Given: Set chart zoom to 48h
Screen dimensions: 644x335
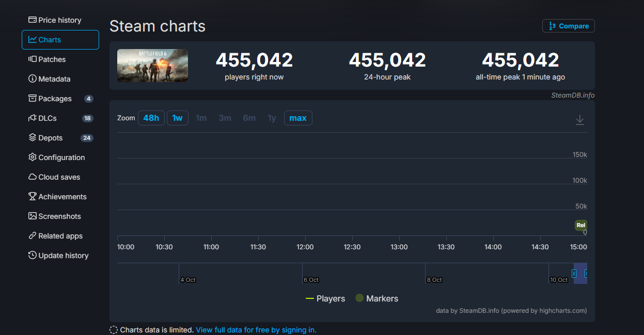Looking at the screenshot, I should [x=151, y=118].
